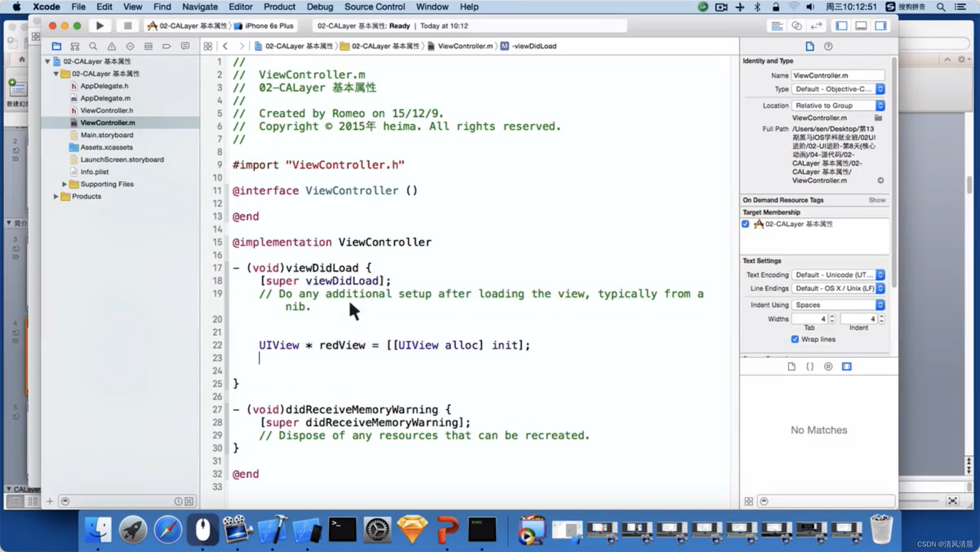Expand the Supporting Files folder
Screen dimensions: 980x552
click(64, 184)
